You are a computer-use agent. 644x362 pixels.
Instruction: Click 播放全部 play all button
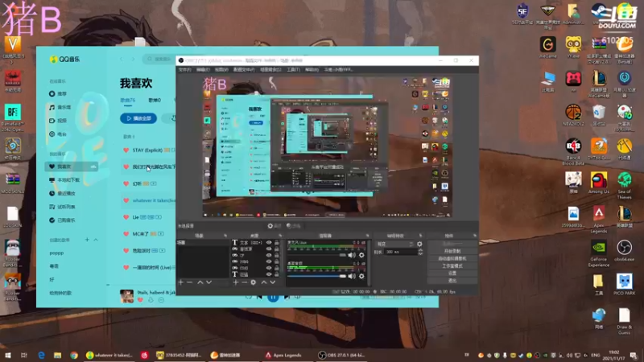(138, 118)
